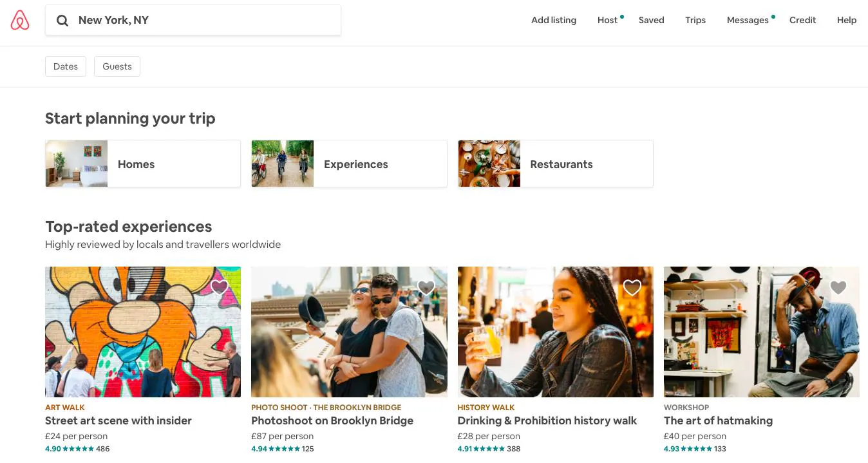Go to Saved in navigation
The width and height of the screenshot is (868, 463).
(x=651, y=21)
